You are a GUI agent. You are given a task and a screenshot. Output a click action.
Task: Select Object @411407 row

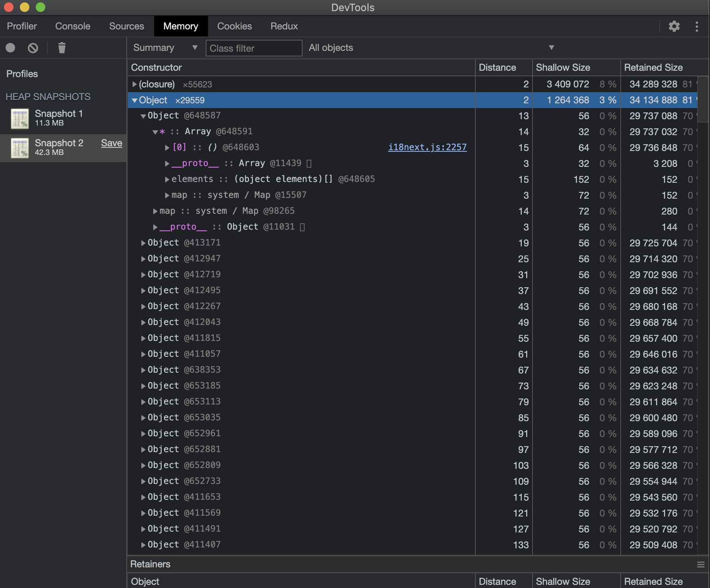413,545
